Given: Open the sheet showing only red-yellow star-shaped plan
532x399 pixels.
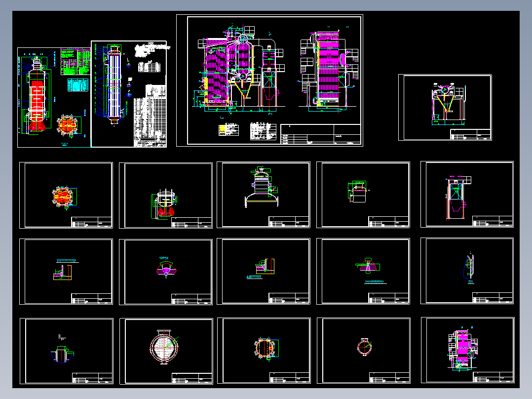Looking at the screenshot, I should [x=66, y=195].
